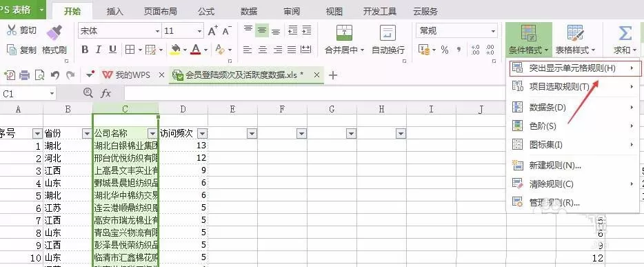Open the font name dropdown (宋体)
This screenshot has height=267, width=644.
coord(120,31)
